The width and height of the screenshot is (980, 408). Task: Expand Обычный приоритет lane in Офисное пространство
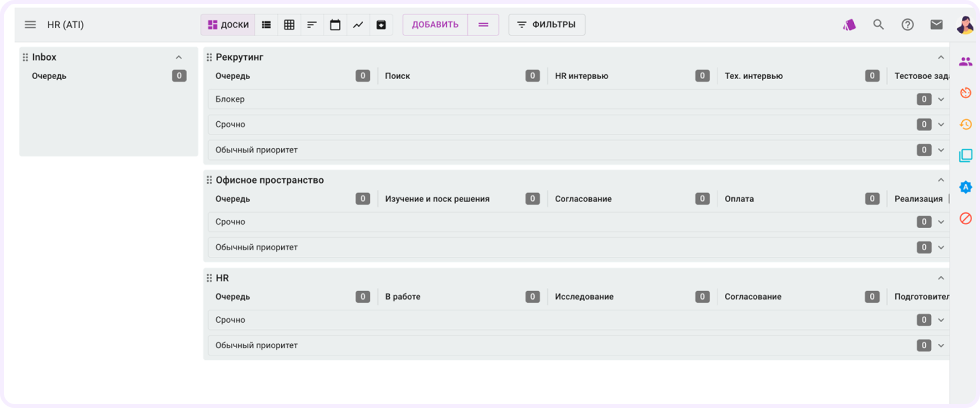tap(941, 247)
